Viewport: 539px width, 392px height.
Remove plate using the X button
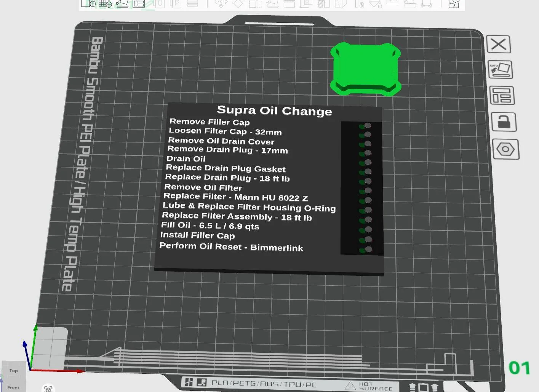[498, 44]
